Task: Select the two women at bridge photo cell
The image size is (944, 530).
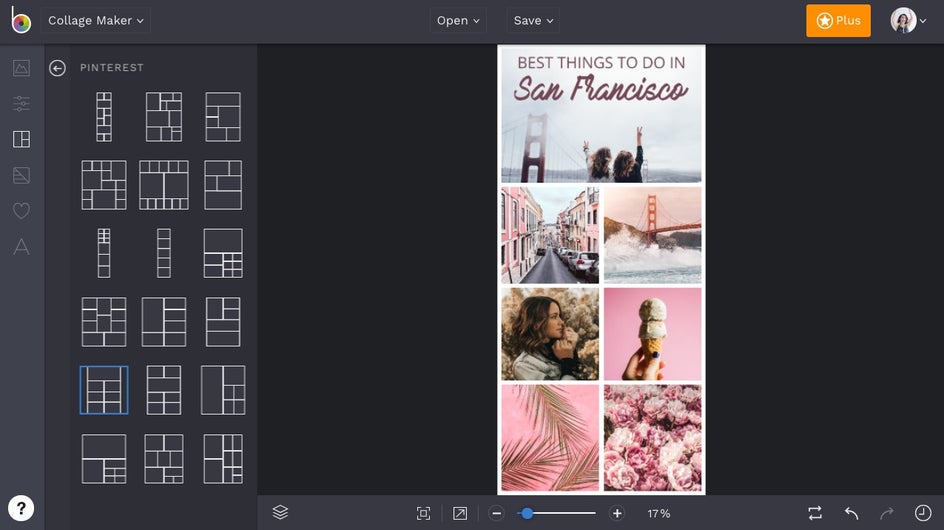Action: [601, 115]
